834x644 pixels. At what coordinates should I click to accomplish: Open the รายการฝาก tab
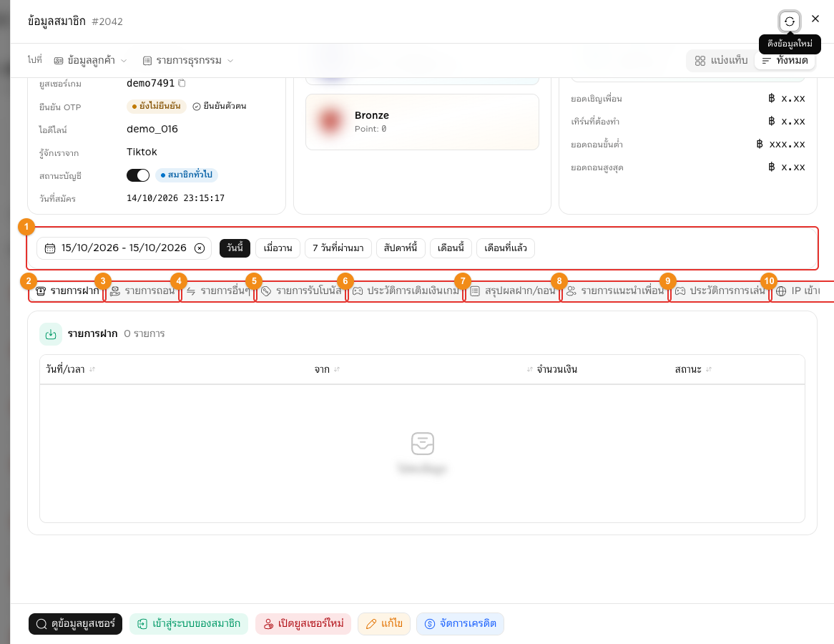coord(67,291)
